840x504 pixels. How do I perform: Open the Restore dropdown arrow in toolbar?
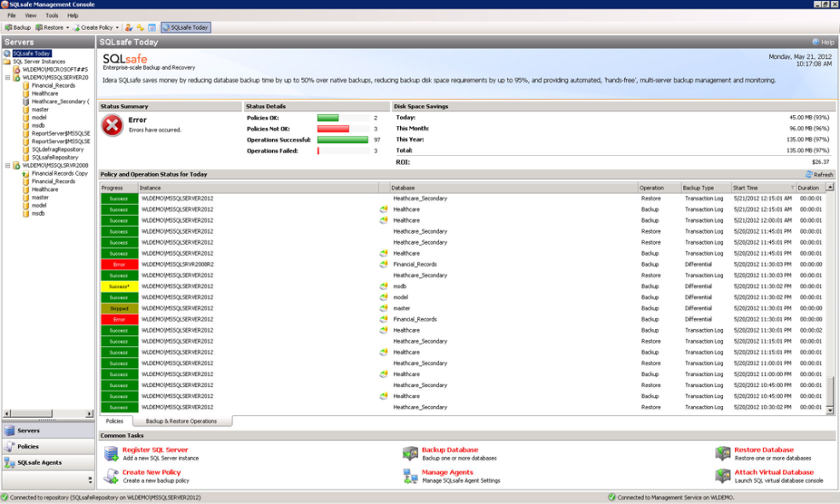pyautogui.click(x=67, y=27)
